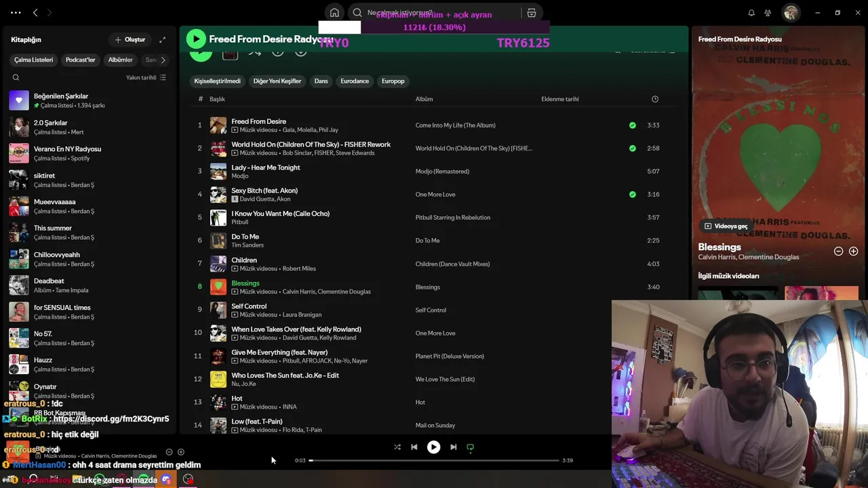Select the Dans genre chip

(321, 81)
